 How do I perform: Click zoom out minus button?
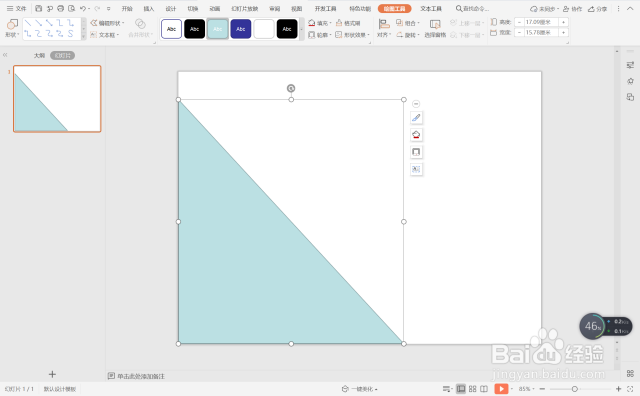click(542, 389)
